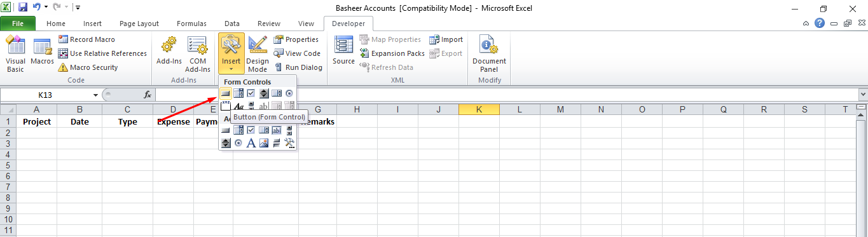Toggle Design Mode
Screen dimensions: 868x237
[x=258, y=54]
